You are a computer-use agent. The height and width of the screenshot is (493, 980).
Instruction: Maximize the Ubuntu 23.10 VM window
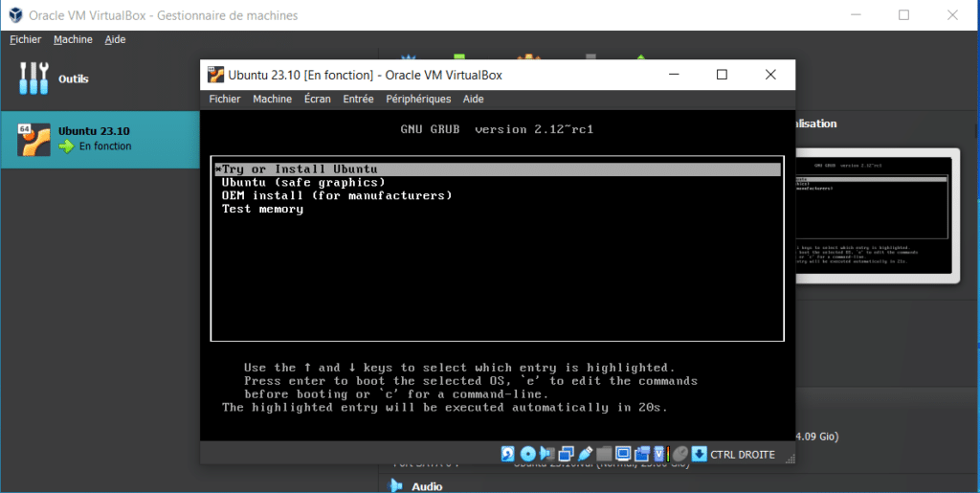(x=722, y=75)
